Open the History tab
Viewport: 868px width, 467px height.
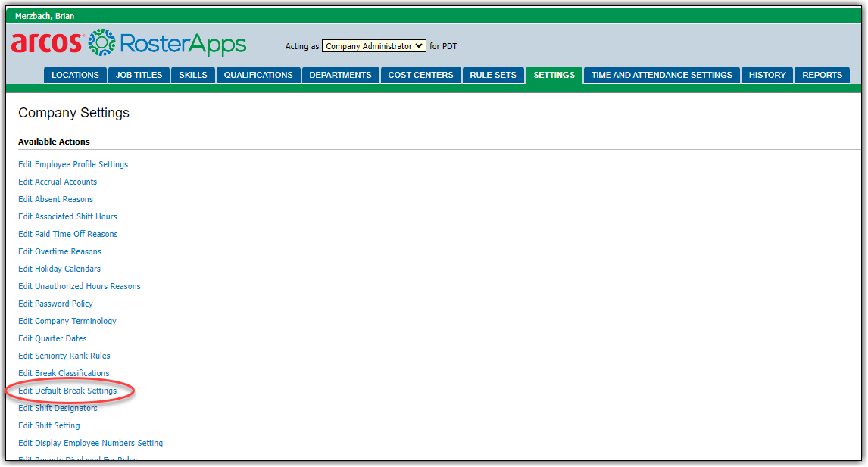click(767, 75)
